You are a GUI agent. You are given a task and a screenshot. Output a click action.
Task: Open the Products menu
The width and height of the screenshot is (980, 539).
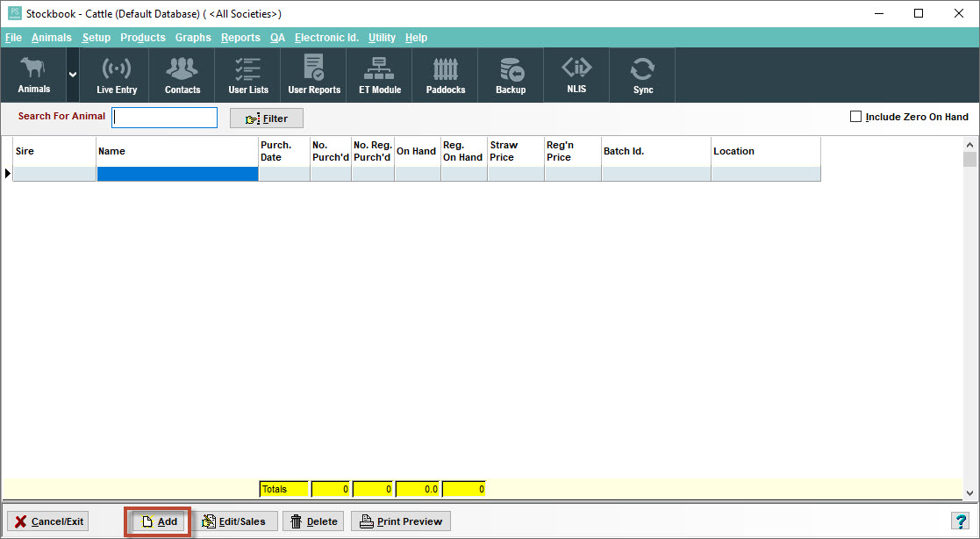142,38
